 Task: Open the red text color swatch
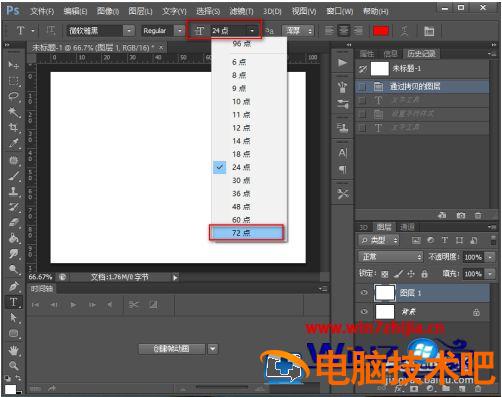pyautogui.click(x=381, y=31)
